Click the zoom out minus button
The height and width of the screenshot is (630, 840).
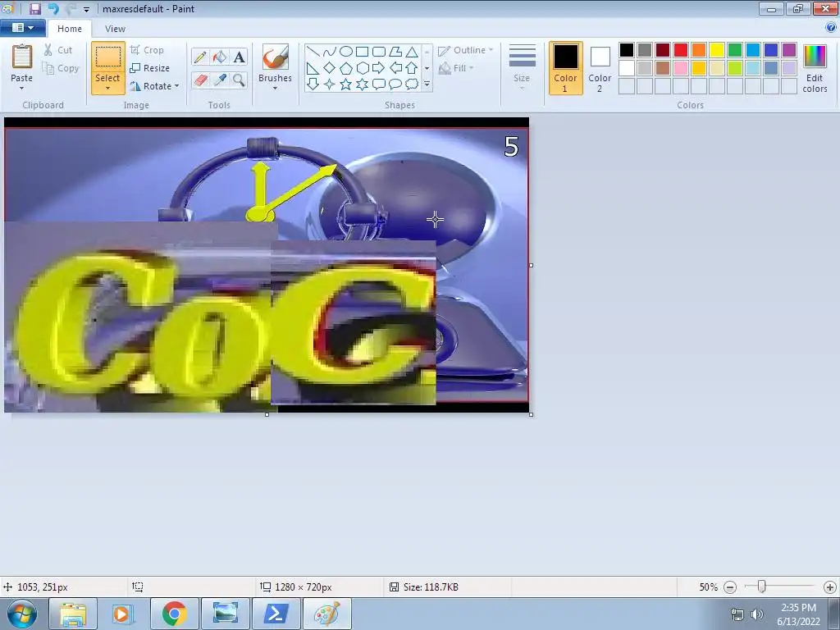coord(729,587)
